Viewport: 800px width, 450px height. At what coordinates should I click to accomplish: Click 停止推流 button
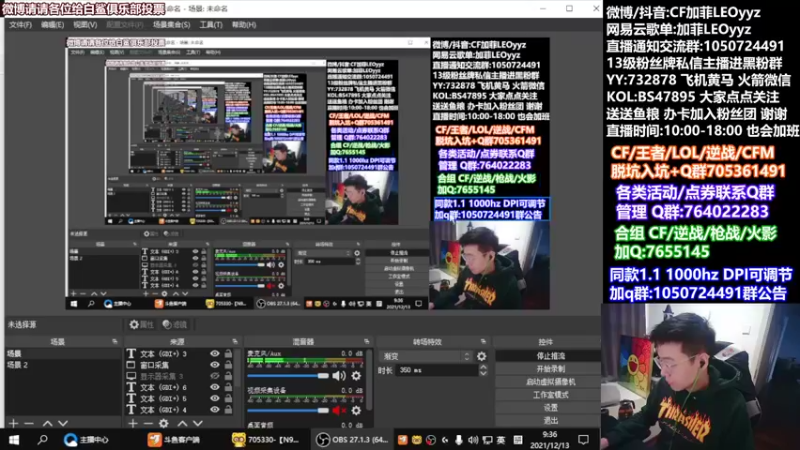pos(550,356)
